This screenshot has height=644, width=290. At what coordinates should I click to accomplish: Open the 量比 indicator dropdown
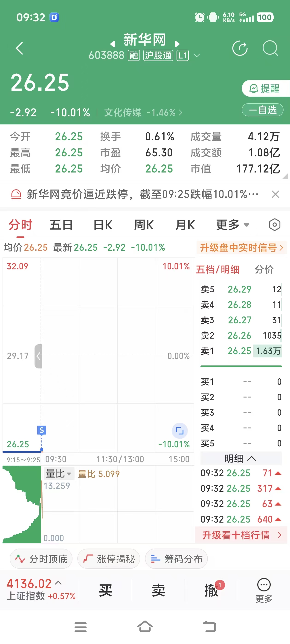(59, 474)
